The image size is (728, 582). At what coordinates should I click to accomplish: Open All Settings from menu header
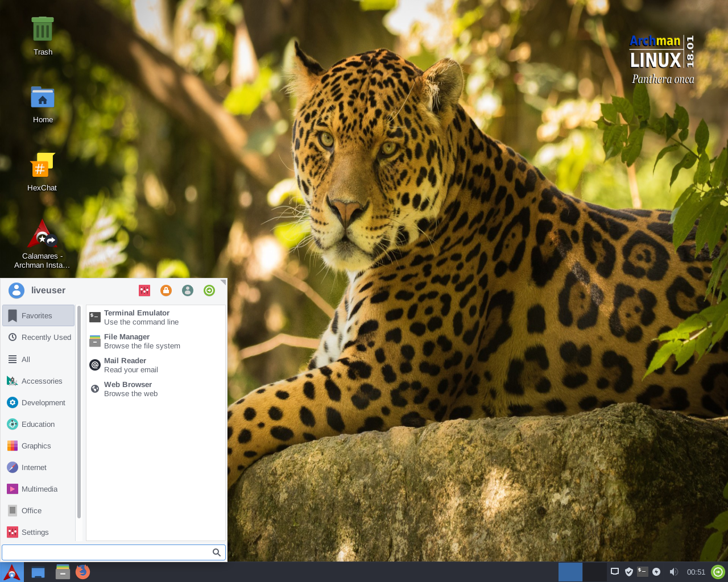144,290
